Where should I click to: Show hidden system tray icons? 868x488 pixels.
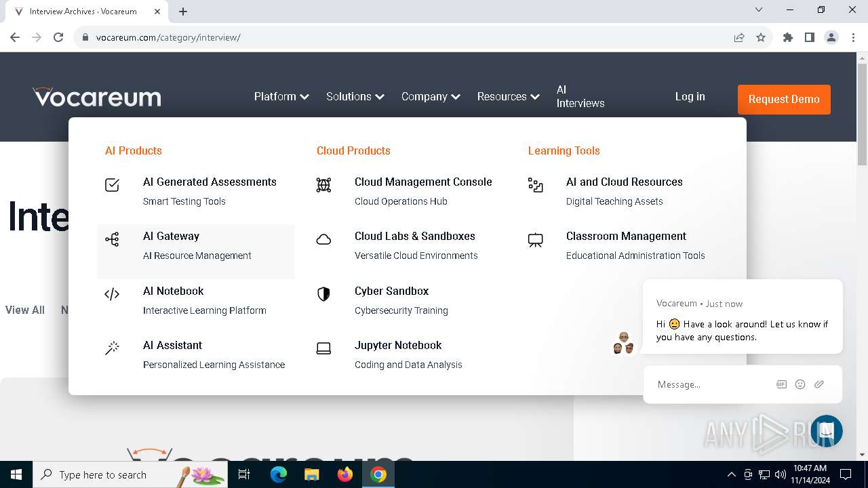[x=731, y=474]
